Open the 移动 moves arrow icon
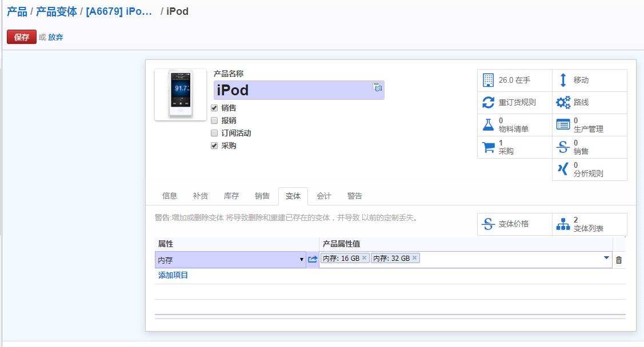The image size is (644, 347). point(563,80)
